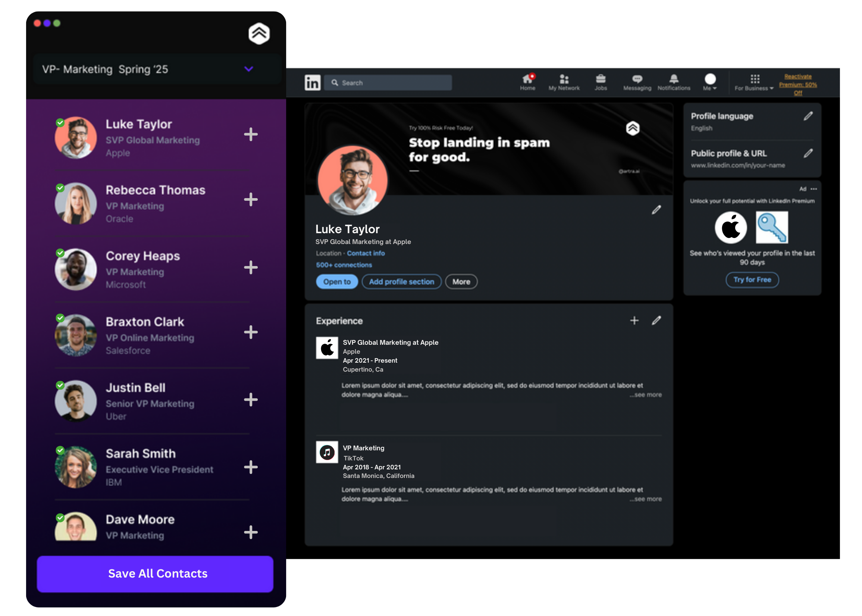Viewport: 862px width, 616px height.
Task: Click Luke Taylor's large profile photo
Action: pos(352,181)
